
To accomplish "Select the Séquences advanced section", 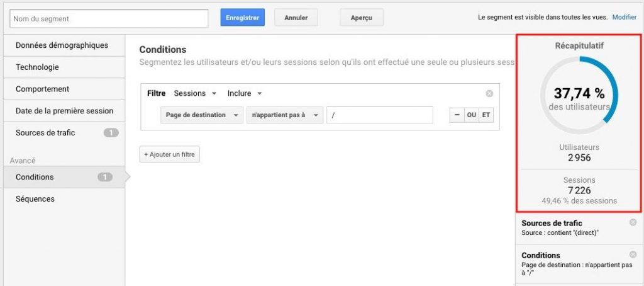I will 35,199.
